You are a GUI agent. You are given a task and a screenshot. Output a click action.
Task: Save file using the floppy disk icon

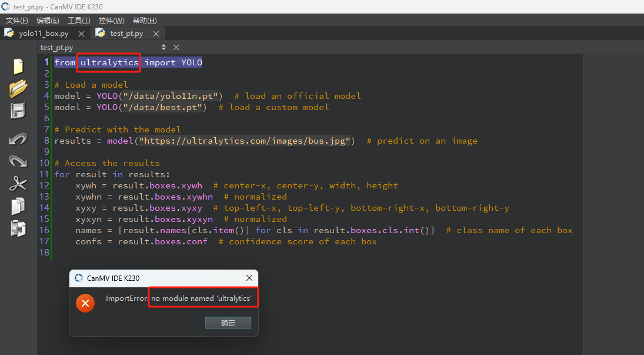[x=18, y=111]
